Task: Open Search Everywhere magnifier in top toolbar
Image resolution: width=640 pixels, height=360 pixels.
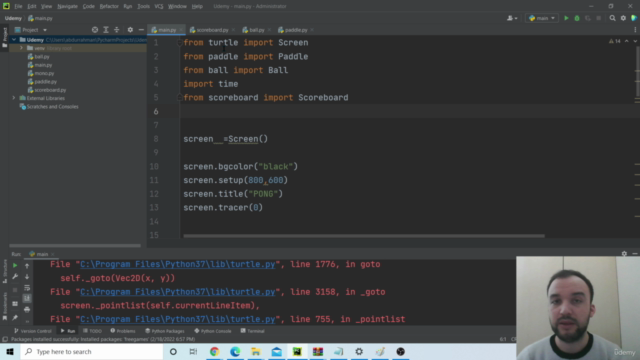Action: point(612,18)
